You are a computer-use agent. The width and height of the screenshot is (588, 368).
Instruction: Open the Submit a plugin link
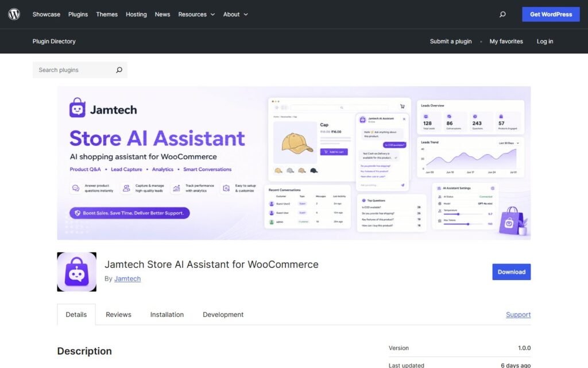pos(451,41)
